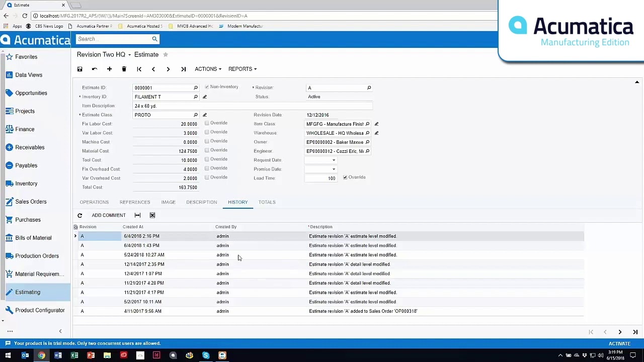
Task: Click the Delete trash icon
Action: (124, 69)
